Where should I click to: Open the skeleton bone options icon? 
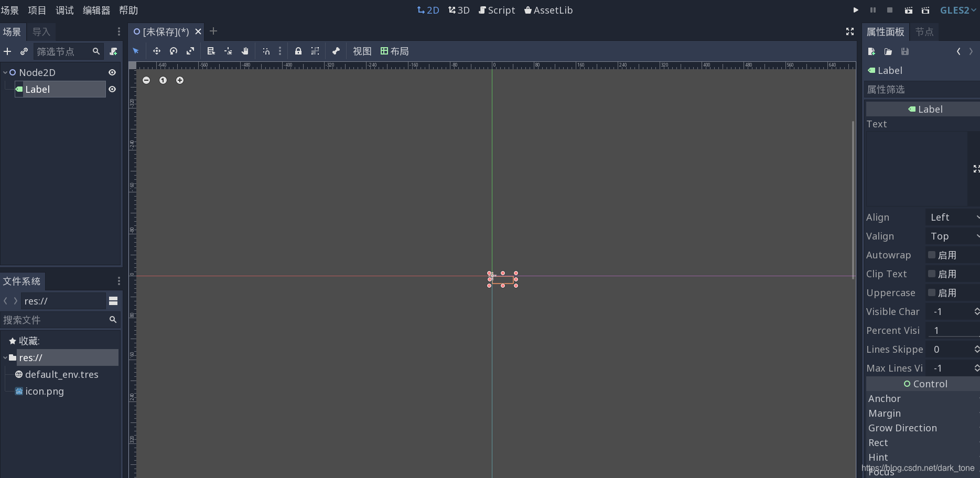tap(336, 51)
